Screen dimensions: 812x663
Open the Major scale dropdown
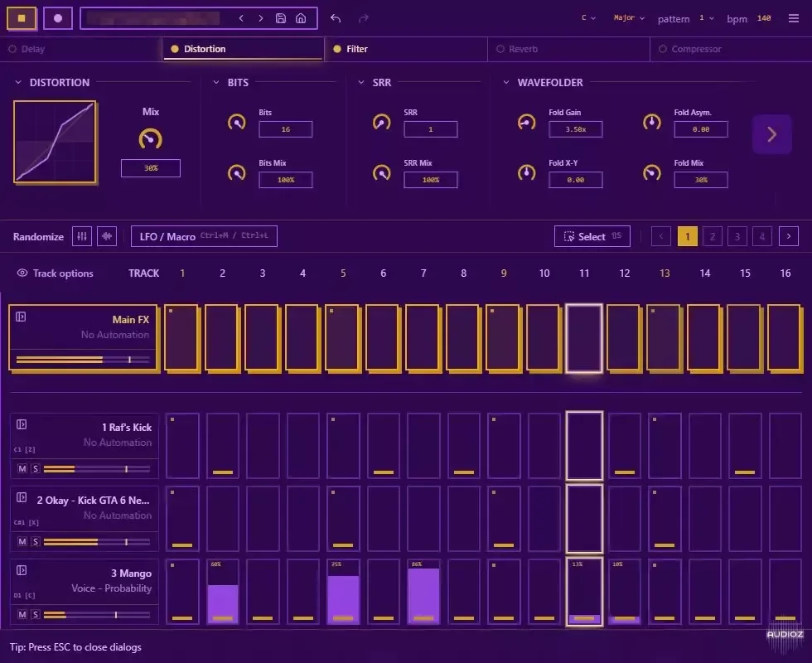[629, 17]
